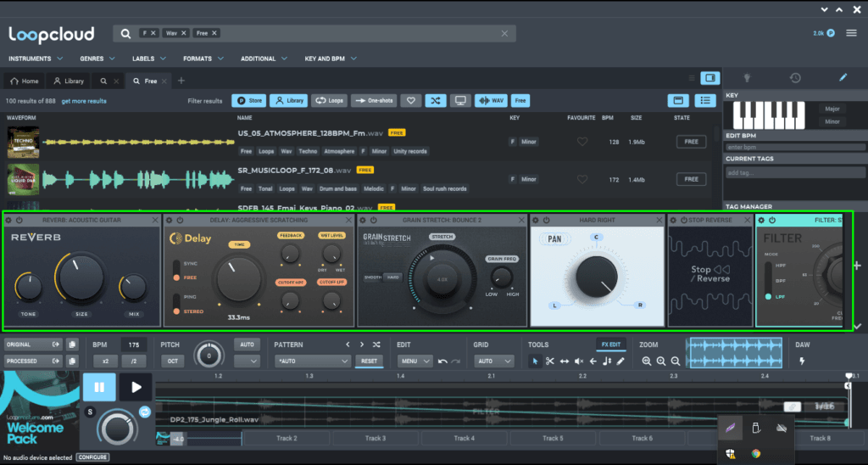Toggle the Loops filter

tap(330, 100)
